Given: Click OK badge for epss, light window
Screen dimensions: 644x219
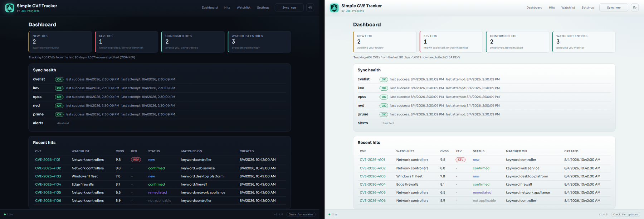Looking at the screenshot, I should tap(384, 97).
